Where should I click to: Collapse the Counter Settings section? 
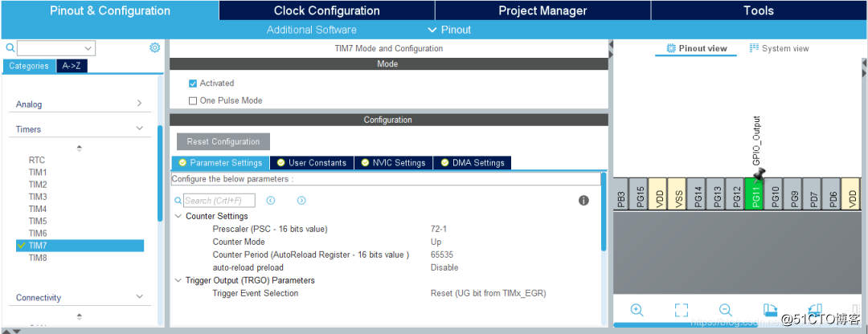coord(178,217)
